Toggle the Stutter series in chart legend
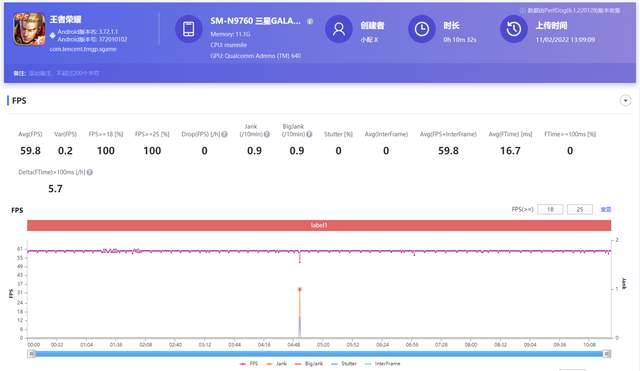This screenshot has height=371, width=640. click(x=344, y=364)
